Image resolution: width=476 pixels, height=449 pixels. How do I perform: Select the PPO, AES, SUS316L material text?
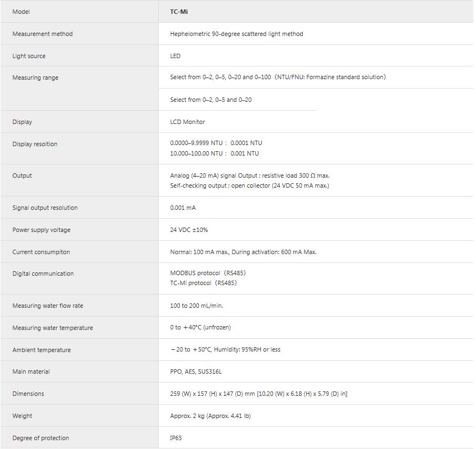196,371
